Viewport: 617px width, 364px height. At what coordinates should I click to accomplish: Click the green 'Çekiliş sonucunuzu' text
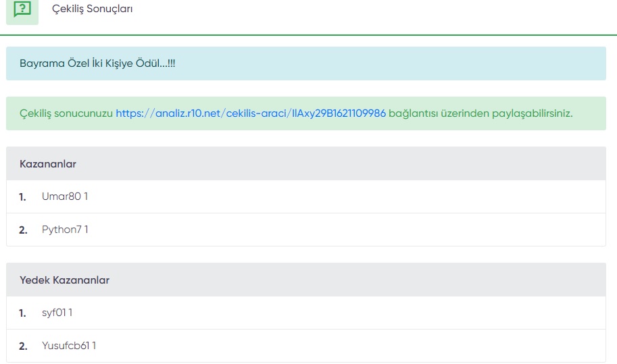tap(66, 113)
